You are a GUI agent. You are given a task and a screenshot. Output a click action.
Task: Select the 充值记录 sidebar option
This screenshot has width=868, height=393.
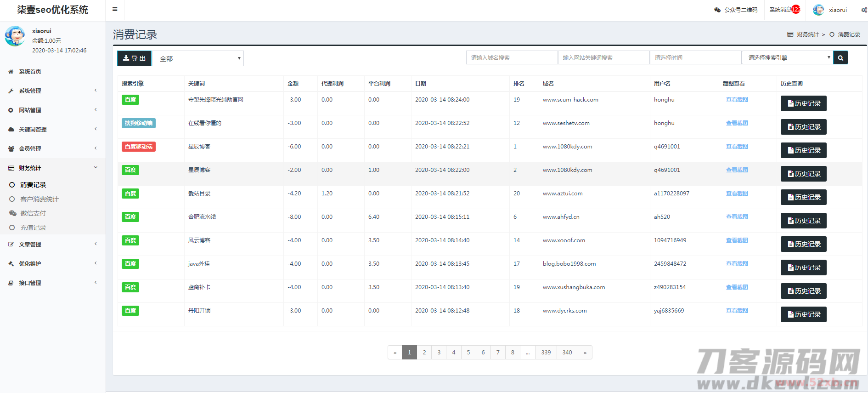coord(33,228)
